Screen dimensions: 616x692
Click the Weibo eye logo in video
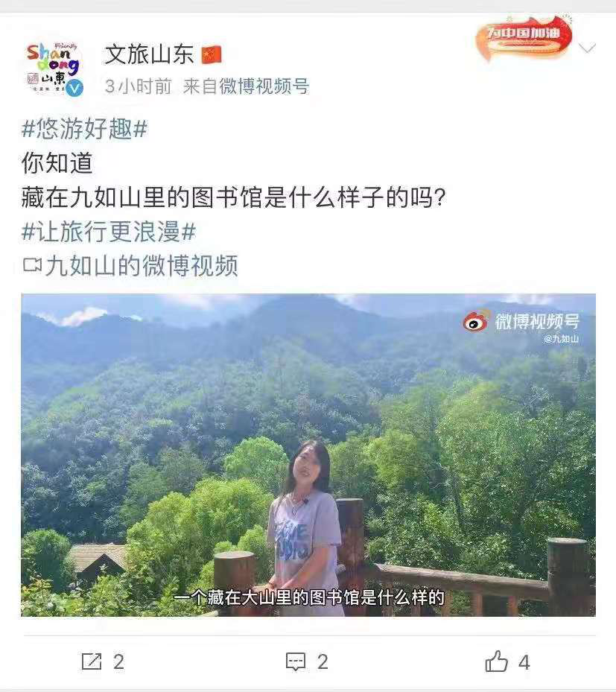tap(476, 321)
